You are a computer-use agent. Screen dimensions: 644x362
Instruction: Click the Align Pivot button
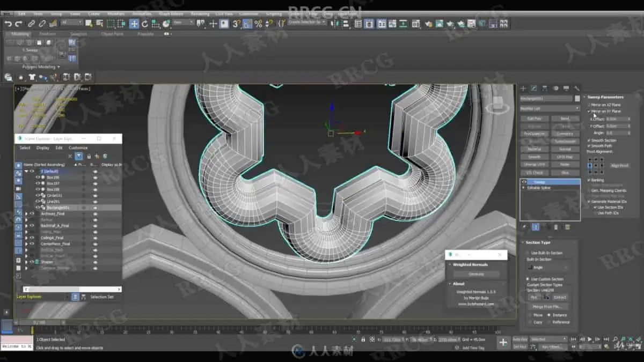coord(620,166)
